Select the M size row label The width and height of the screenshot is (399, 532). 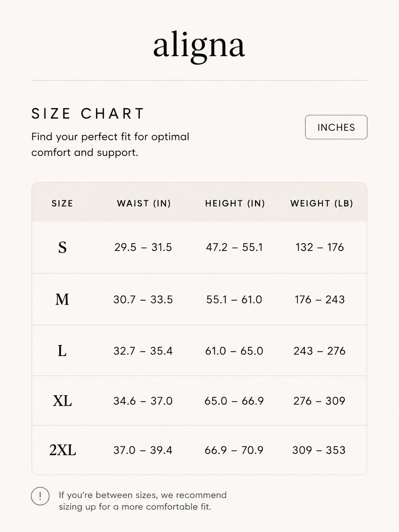pos(62,299)
